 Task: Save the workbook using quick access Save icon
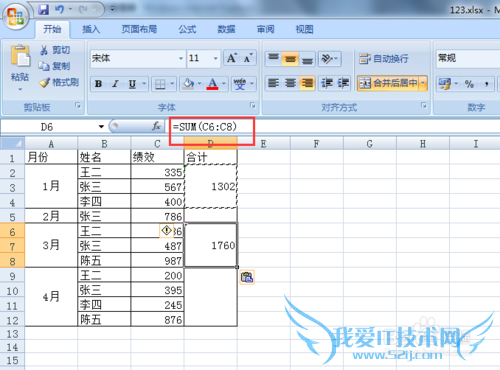point(43,10)
